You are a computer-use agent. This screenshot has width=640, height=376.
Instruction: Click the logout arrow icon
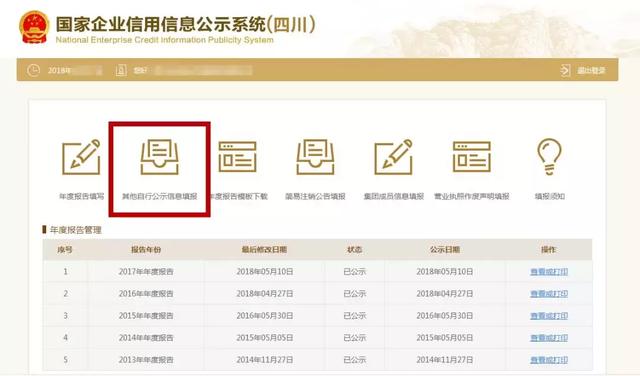(x=565, y=70)
